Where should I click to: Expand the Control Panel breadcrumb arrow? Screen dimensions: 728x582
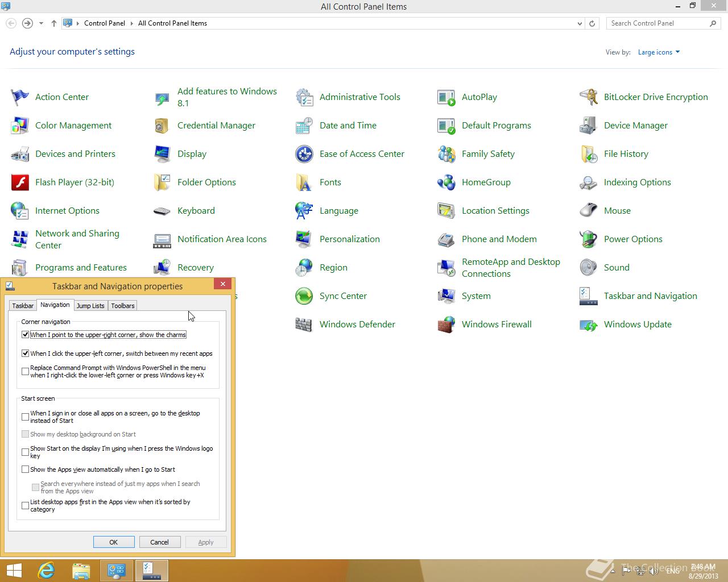coord(131,23)
